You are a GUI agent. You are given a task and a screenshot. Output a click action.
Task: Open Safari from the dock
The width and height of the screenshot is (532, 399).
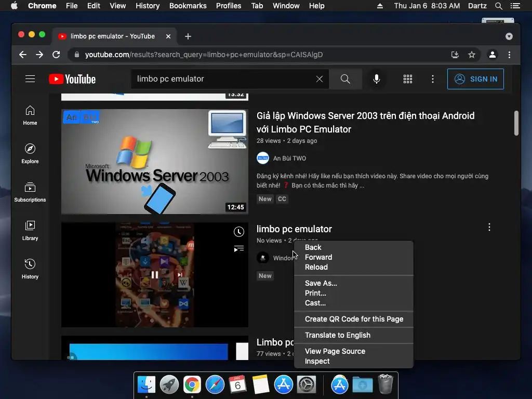(215, 385)
